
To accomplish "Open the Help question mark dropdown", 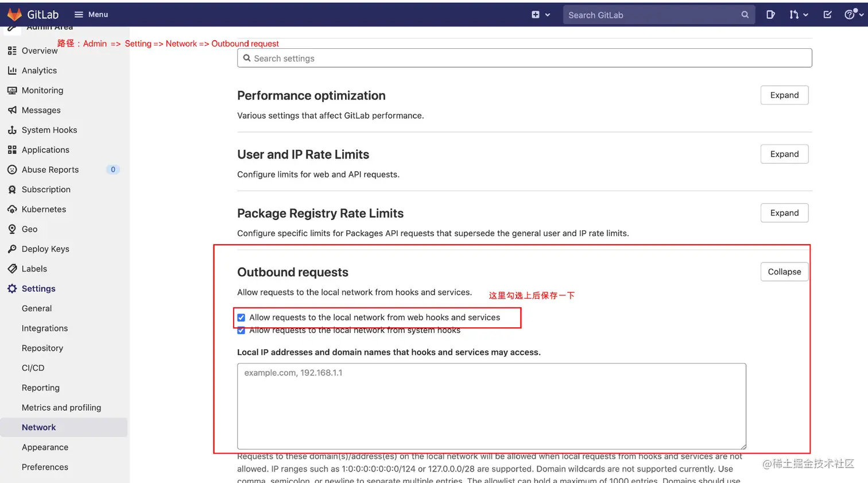I will 854,15.
